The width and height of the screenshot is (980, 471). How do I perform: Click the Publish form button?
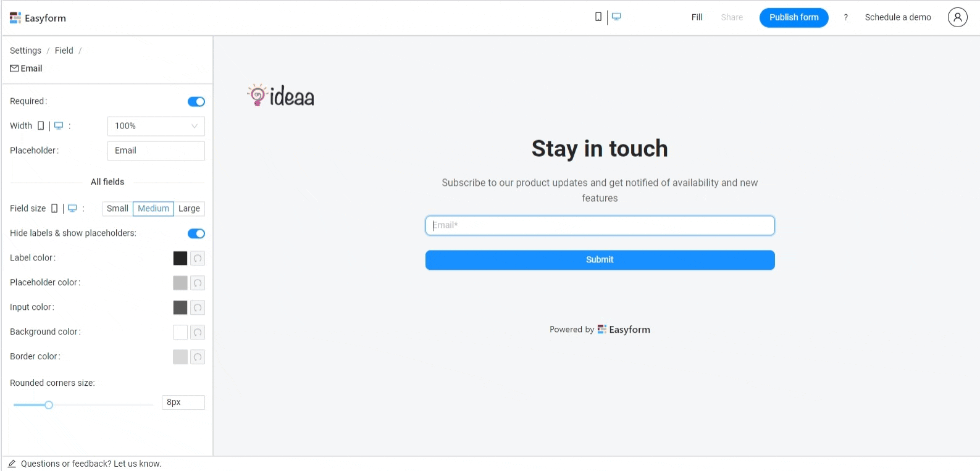[794, 17]
